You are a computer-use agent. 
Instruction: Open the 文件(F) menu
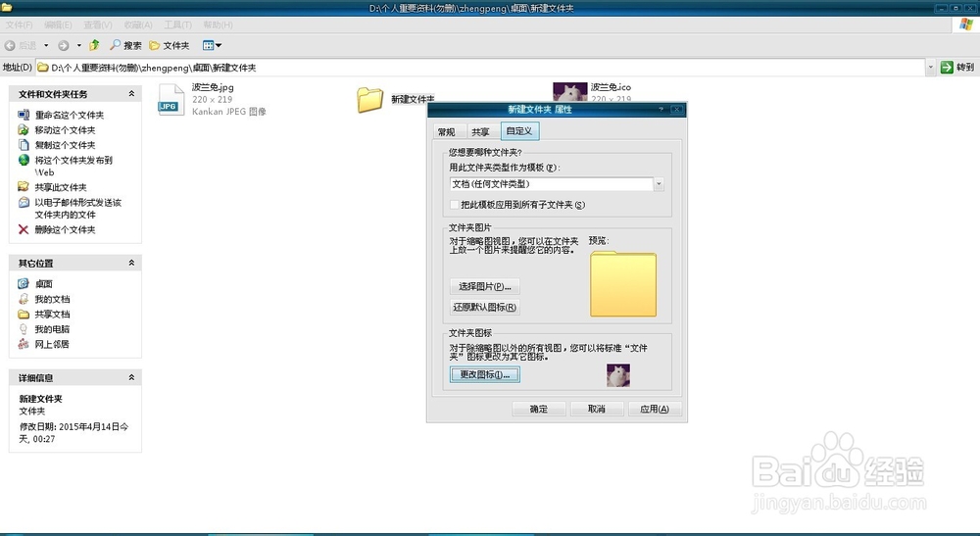click(x=19, y=25)
